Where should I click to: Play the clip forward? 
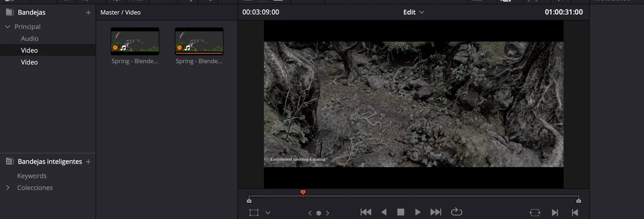(418, 212)
